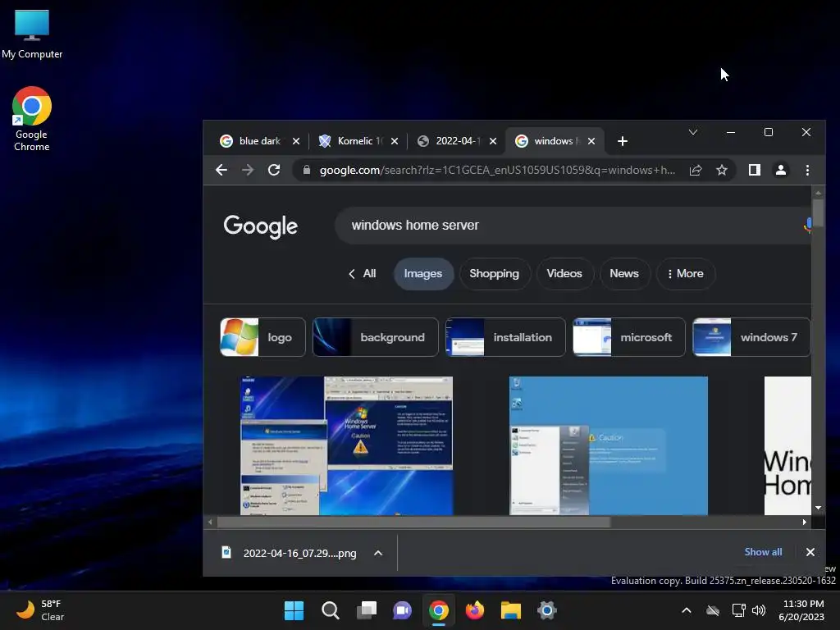Bookmark this page with the star icon
840x630 pixels.
722,171
